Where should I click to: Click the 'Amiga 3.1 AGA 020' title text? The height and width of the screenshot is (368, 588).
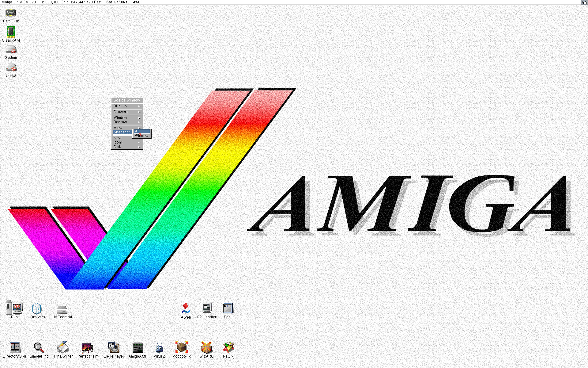(x=19, y=2)
